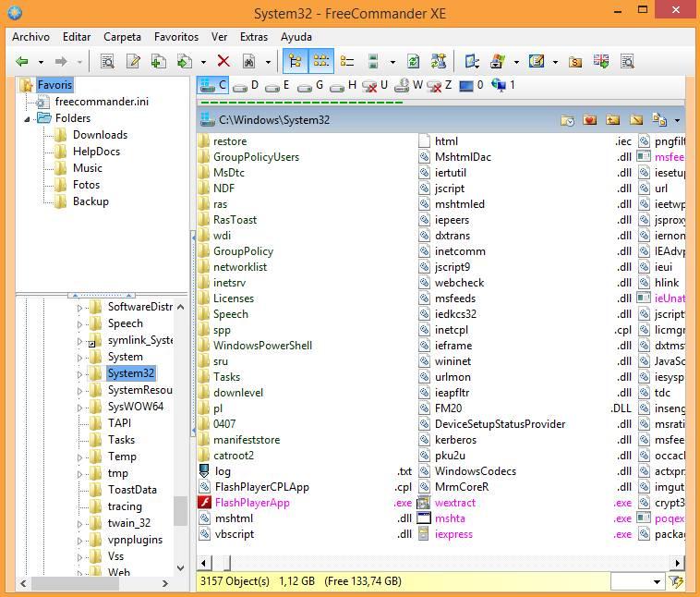Click the root folder icon in path bar
This screenshot has width=700, height=597.
[636, 120]
